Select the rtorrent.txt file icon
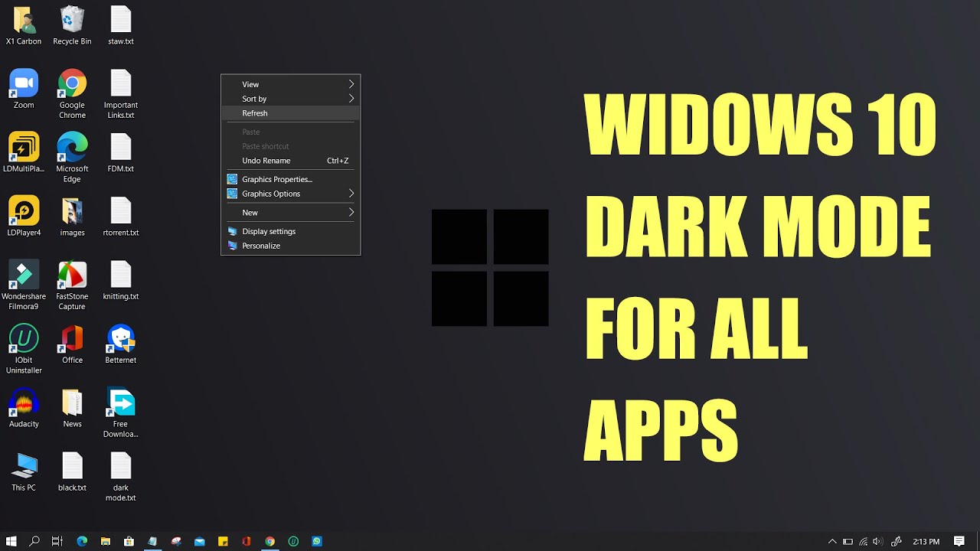This screenshot has width=980, height=551. coord(121,216)
